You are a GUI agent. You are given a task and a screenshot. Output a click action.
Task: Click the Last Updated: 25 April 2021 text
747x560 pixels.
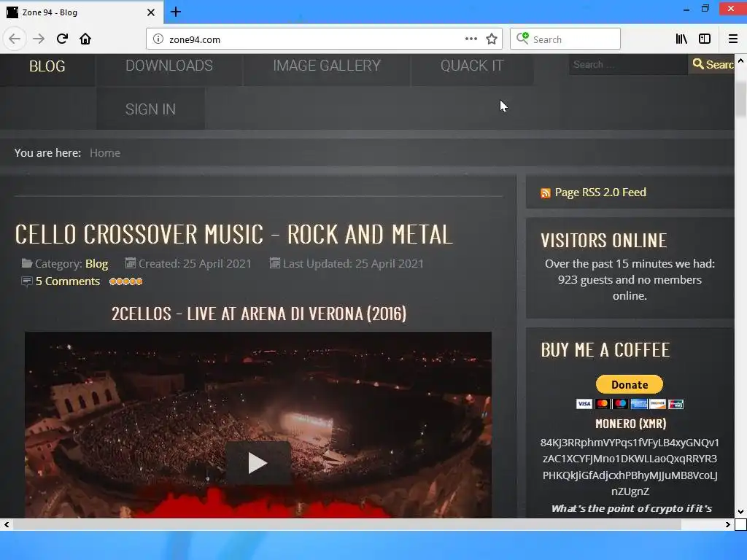[x=353, y=264]
